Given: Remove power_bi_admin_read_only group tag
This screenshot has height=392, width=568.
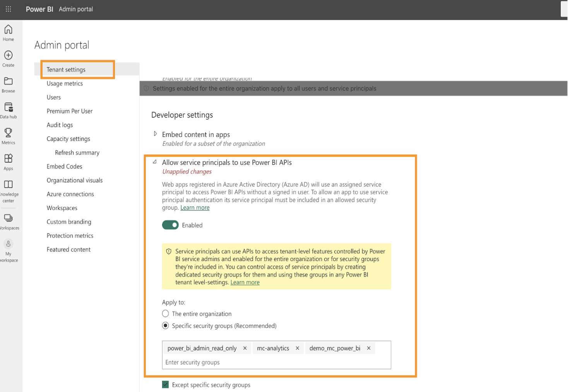Looking at the screenshot, I should (x=245, y=348).
